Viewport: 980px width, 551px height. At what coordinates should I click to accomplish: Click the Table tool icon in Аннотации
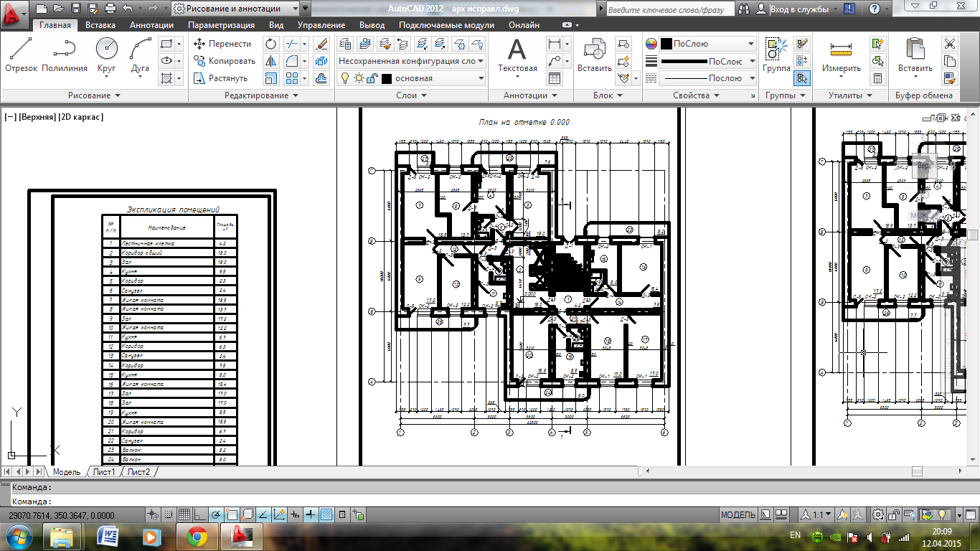[x=554, y=78]
